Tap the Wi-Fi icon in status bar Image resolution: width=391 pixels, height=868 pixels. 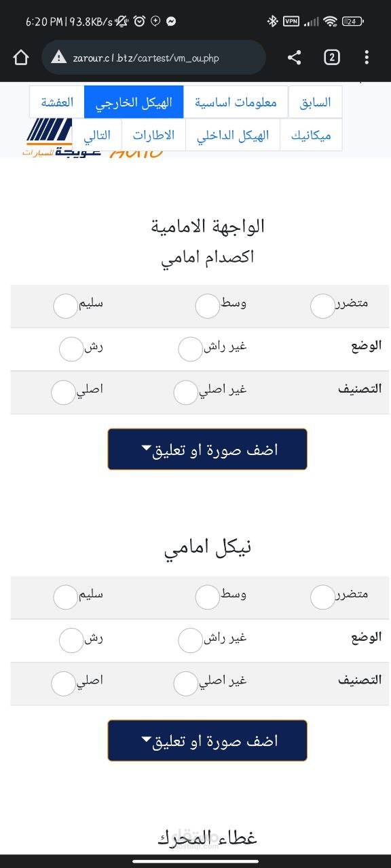[x=331, y=22]
